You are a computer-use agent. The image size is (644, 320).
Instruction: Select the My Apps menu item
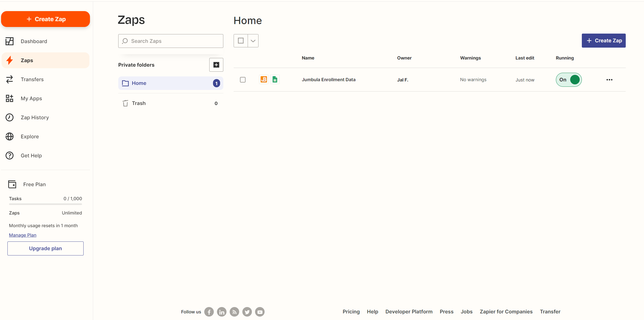[x=46, y=98]
